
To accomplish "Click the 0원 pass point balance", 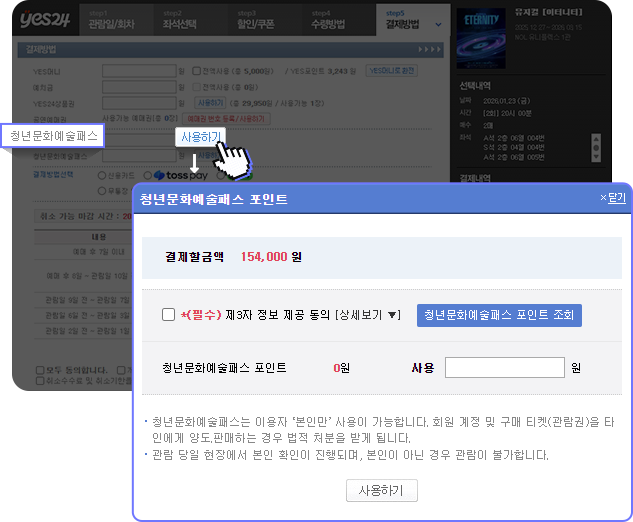I will 342,368.
